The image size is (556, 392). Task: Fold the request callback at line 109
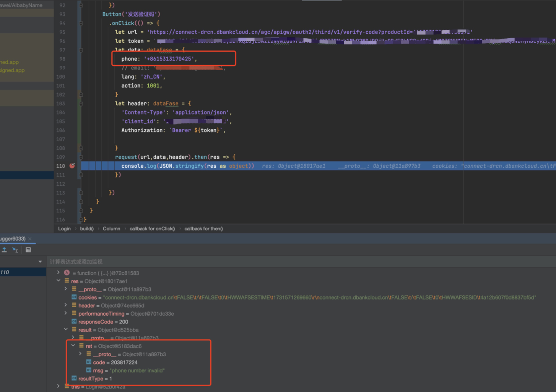81,157
